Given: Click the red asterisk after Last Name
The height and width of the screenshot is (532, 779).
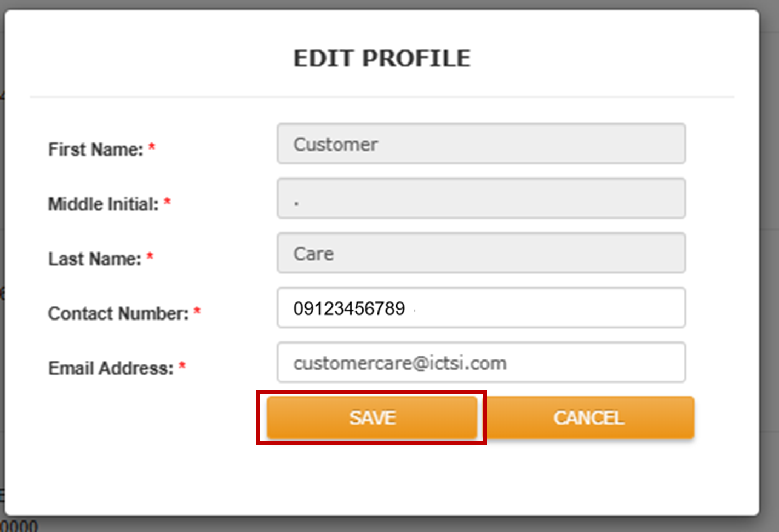Looking at the screenshot, I should click(150, 257).
